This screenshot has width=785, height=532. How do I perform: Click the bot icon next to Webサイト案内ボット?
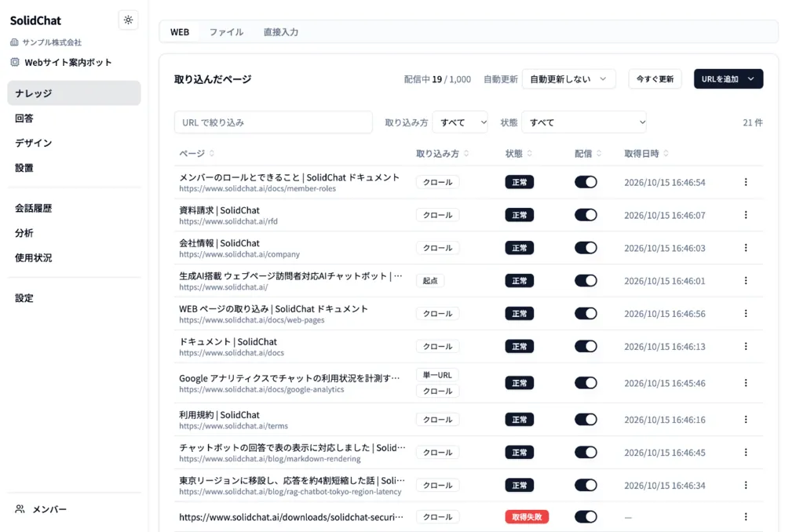point(15,62)
